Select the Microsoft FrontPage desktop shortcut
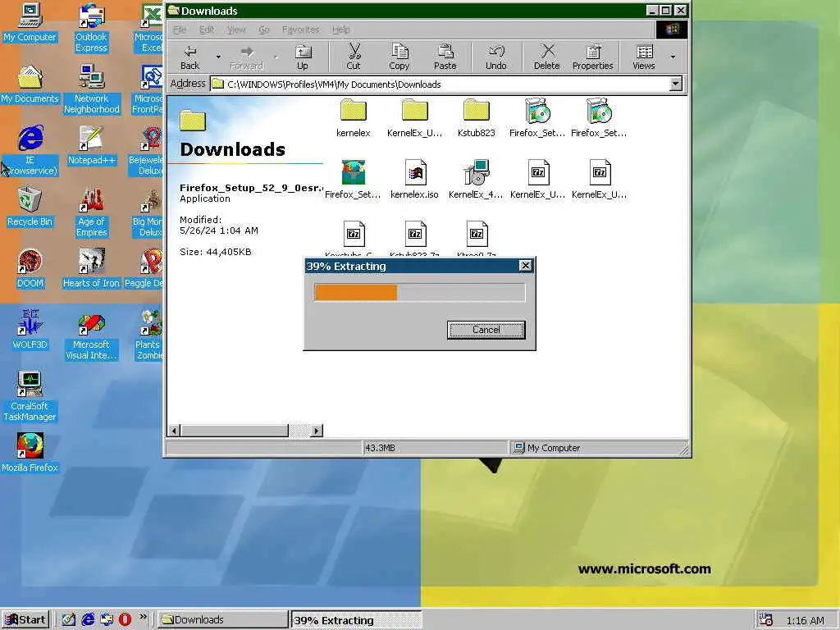This screenshot has height=630, width=840. pyautogui.click(x=148, y=89)
